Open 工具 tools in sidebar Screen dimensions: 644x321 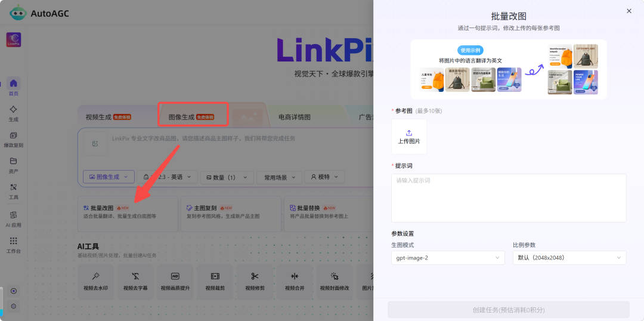[14, 191]
